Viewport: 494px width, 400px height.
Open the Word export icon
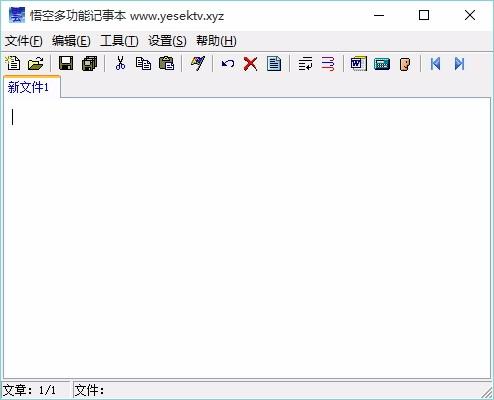359,63
